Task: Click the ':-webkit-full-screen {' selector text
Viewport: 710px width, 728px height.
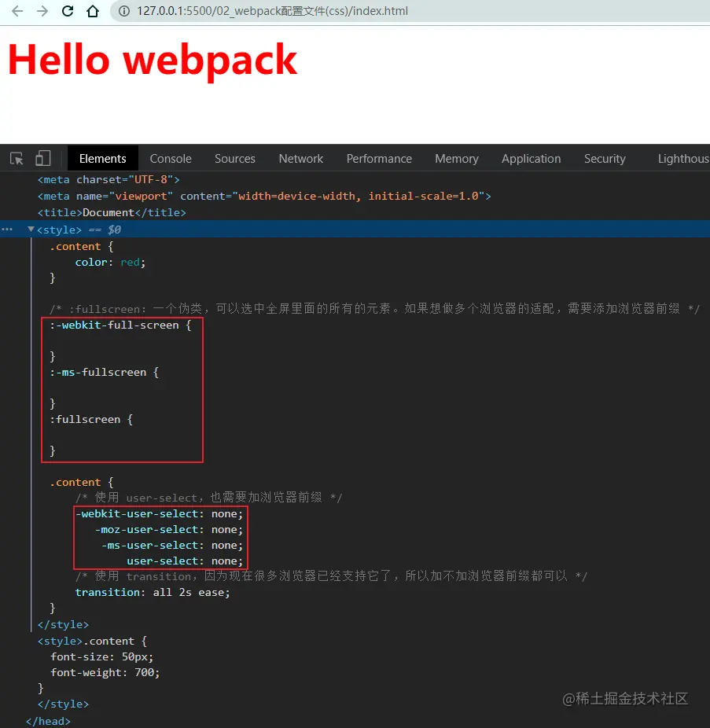Action: [x=121, y=325]
